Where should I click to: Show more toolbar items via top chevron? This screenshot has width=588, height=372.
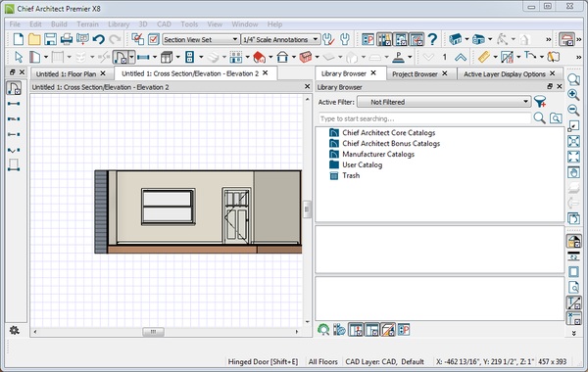(x=548, y=39)
